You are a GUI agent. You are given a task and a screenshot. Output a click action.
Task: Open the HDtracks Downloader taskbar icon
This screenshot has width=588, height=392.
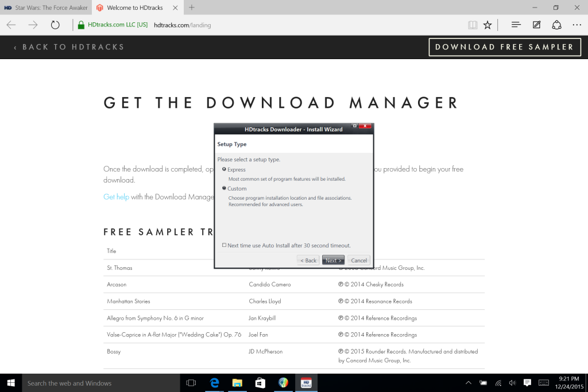(307, 383)
